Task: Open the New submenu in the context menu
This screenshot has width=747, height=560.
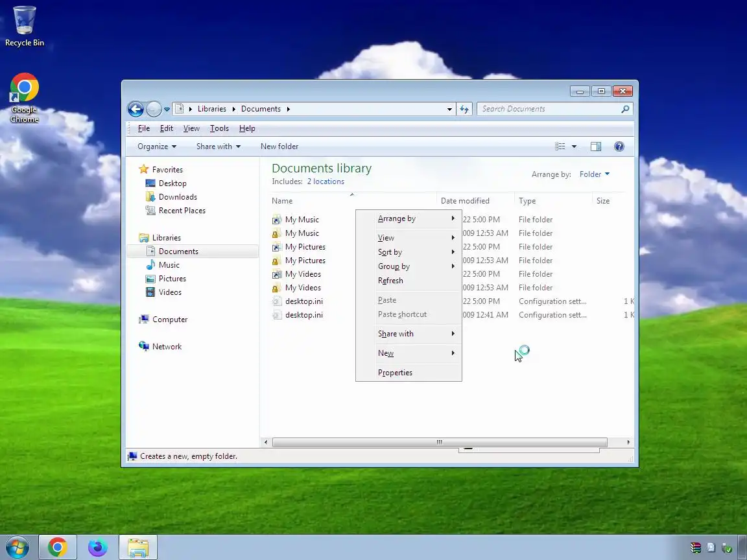Action: pyautogui.click(x=409, y=353)
